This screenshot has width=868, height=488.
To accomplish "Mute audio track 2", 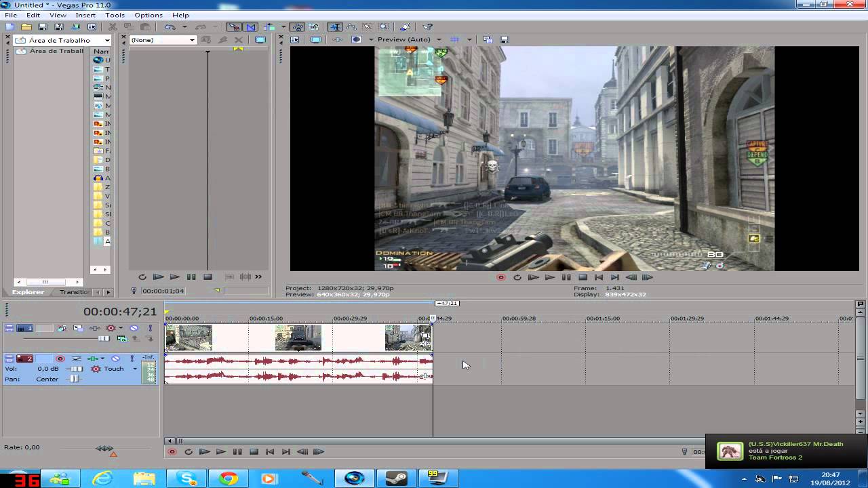I will click(115, 359).
